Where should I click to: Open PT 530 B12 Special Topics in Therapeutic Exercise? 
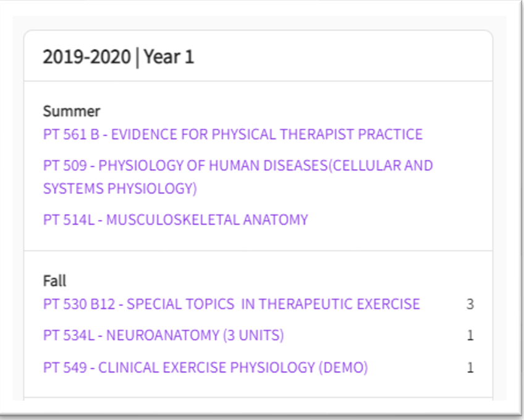point(231,304)
